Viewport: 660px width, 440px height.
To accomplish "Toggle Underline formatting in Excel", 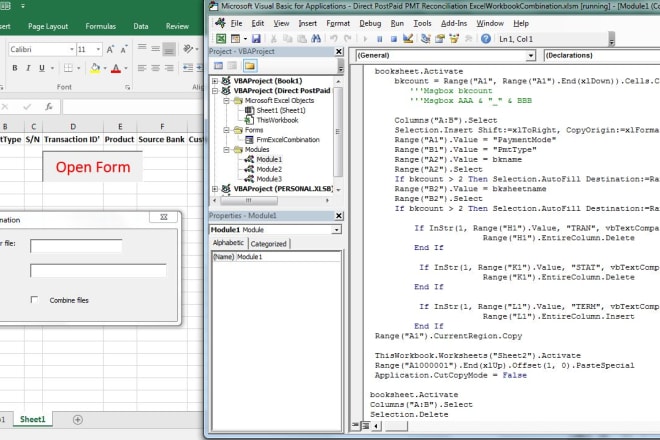I will [x=42, y=68].
